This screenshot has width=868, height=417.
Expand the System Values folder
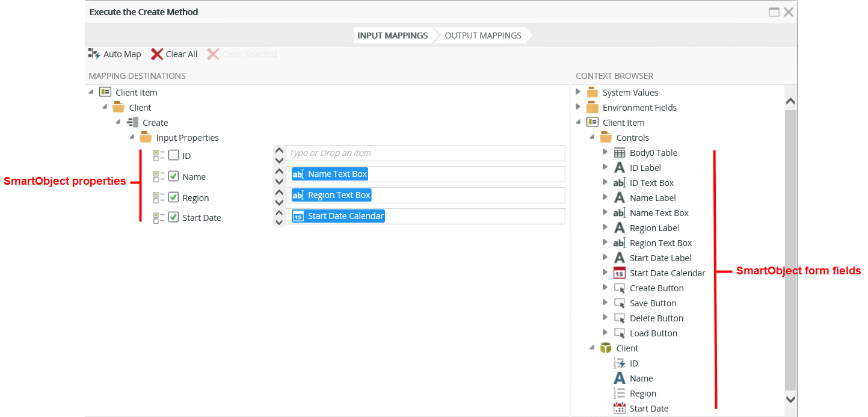579,92
